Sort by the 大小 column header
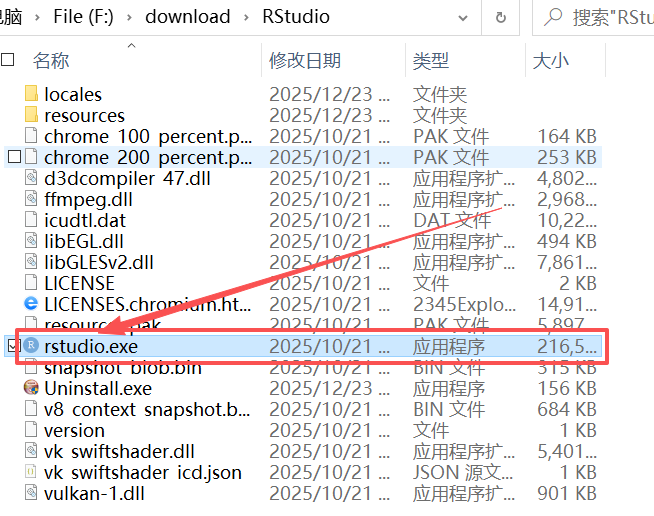The width and height of the screenshot is (654, 516). (x=551, y=60)
